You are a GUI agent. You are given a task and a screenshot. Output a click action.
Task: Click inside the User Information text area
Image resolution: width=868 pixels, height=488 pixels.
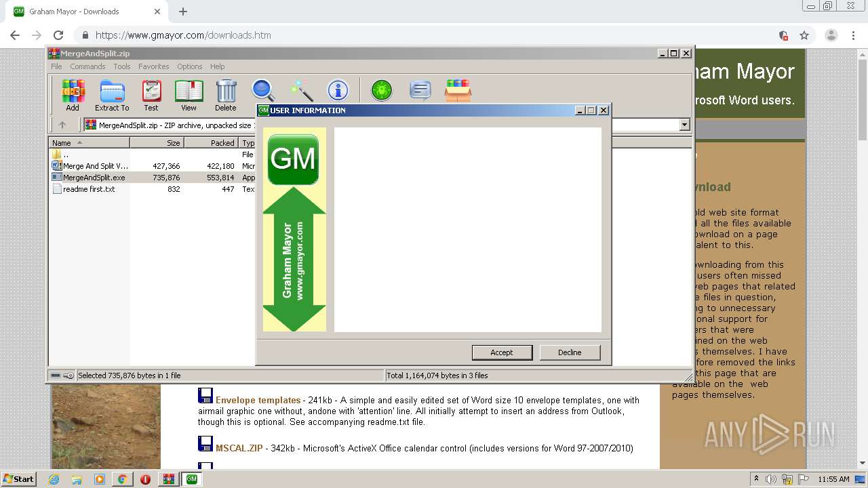[467, 230]
